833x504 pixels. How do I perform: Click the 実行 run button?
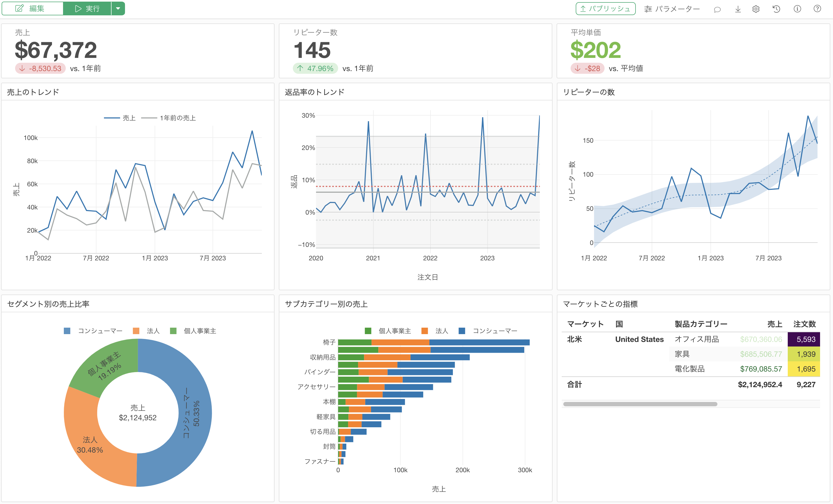[87, 8]
